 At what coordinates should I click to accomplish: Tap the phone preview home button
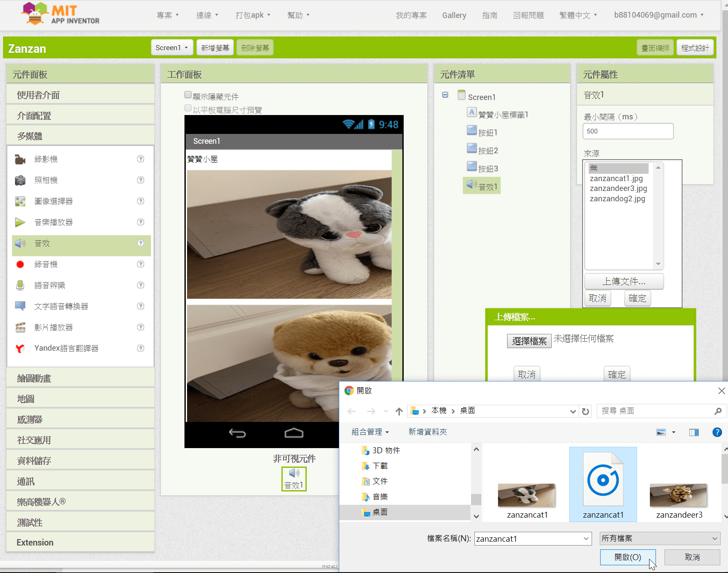[x=294, y=433]
